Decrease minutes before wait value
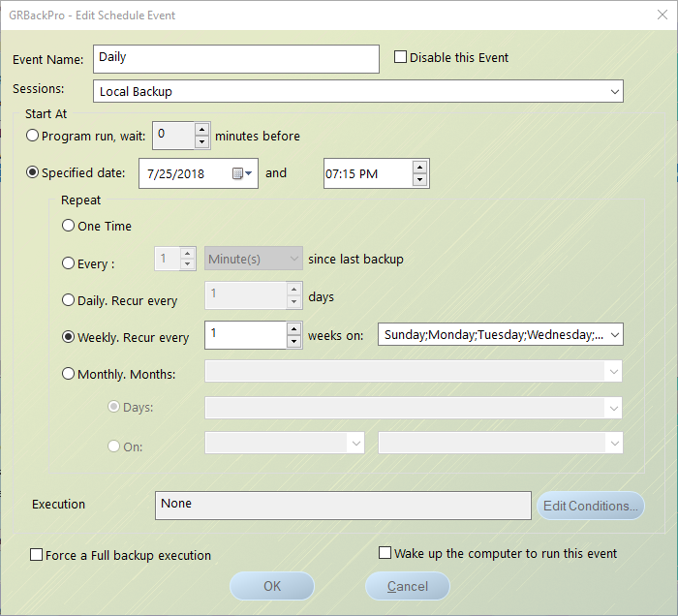Viewport: 678px width, 616px height. click(201, 141)
